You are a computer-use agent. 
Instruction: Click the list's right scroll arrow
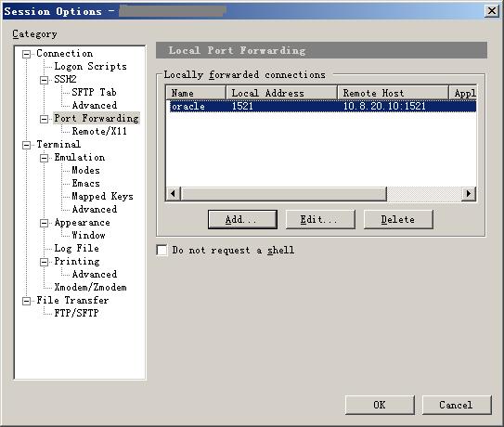(469, 194)
